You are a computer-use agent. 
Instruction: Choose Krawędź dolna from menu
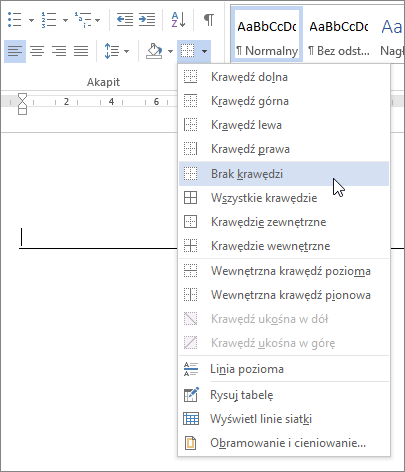point(284,77)
